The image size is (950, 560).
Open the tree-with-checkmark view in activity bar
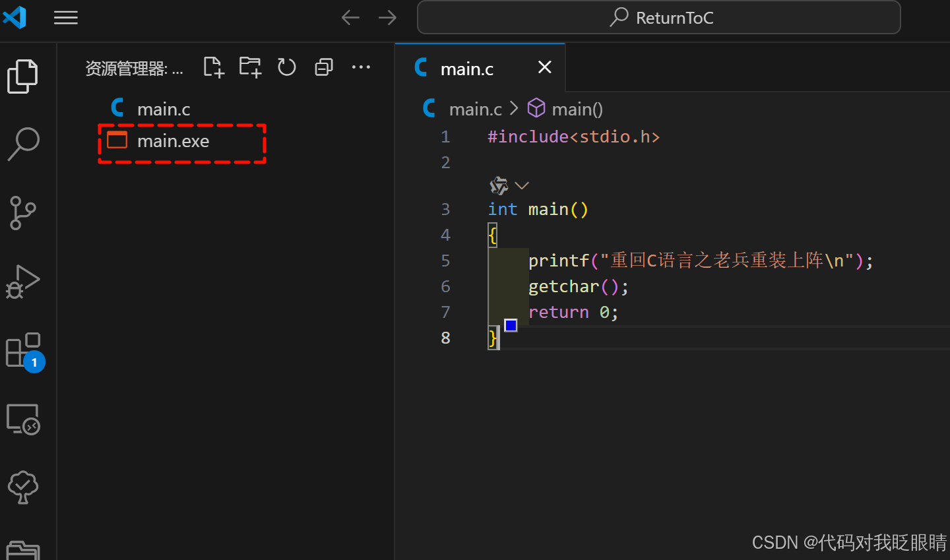(x=23, y=487)
